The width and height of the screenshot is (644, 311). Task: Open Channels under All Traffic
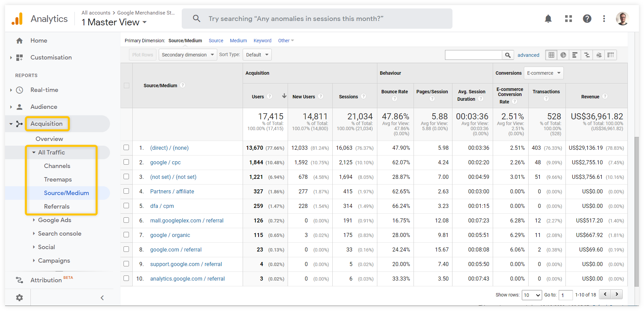(57, 166)
